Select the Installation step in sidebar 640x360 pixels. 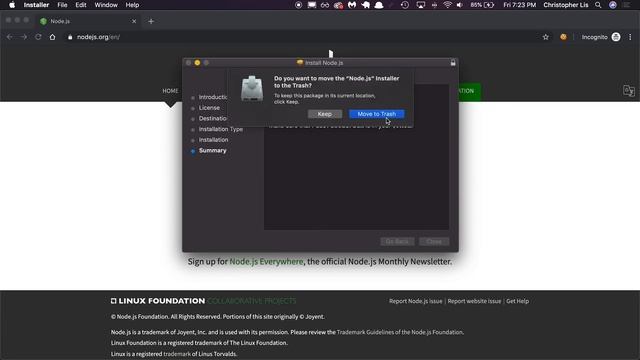(x=213, y=140)
